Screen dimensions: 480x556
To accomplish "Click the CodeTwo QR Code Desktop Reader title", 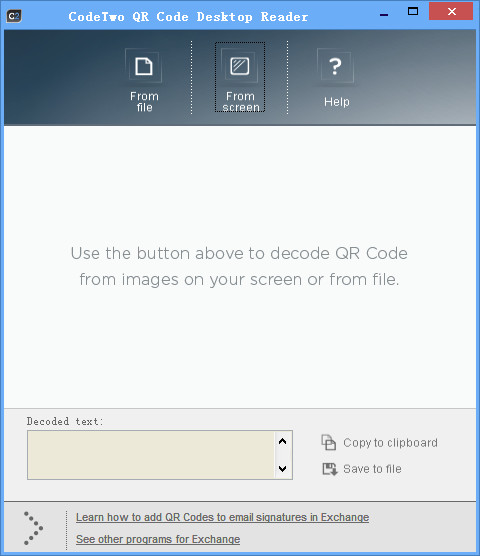I will click(188, 16).
